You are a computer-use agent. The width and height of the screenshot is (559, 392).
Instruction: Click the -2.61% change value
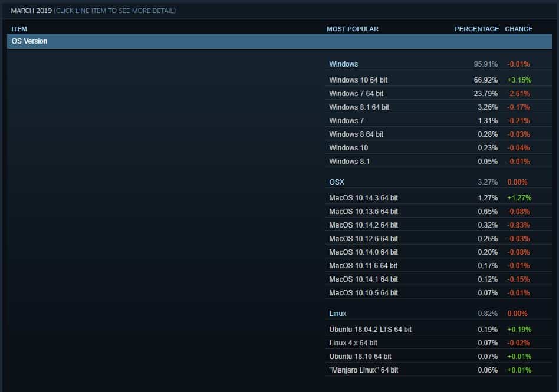click(x=519, y=94)
